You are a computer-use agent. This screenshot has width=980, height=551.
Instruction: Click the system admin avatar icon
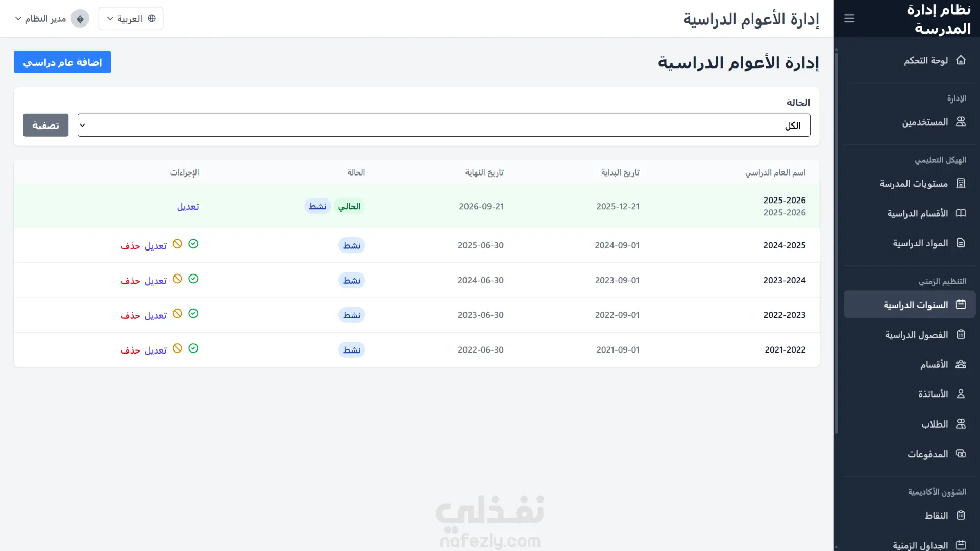(x=80, y=19)
